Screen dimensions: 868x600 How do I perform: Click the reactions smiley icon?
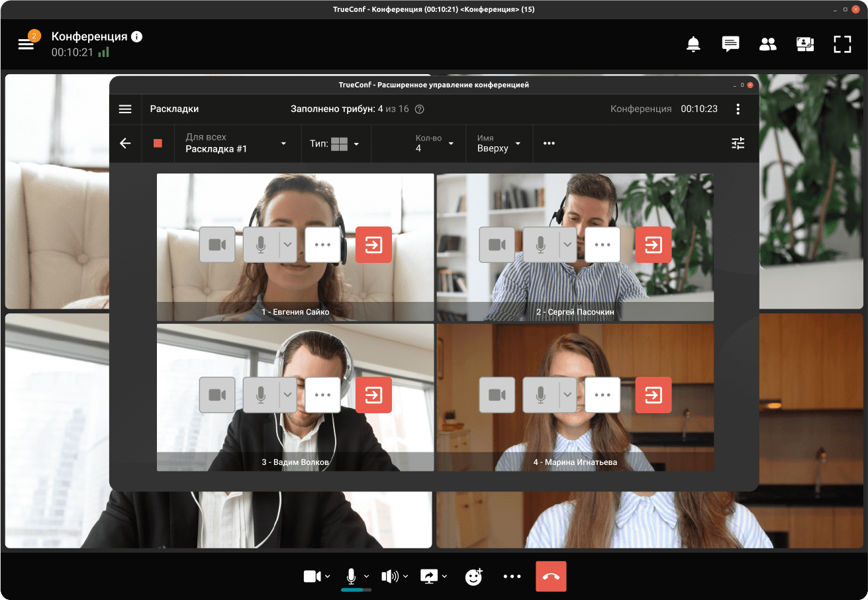473,577
